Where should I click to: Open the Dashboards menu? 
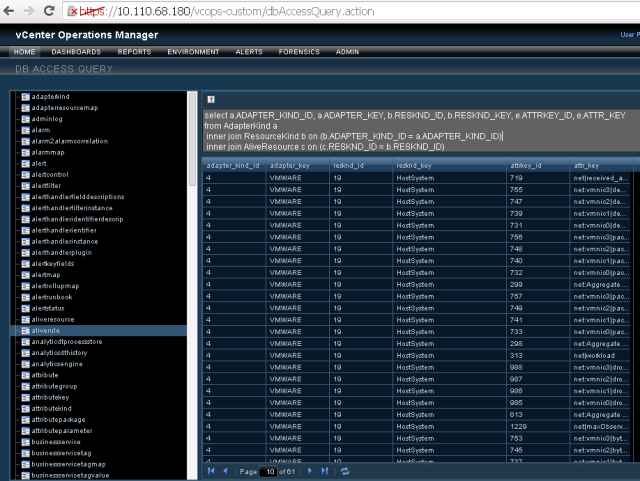tap(76, 51)
